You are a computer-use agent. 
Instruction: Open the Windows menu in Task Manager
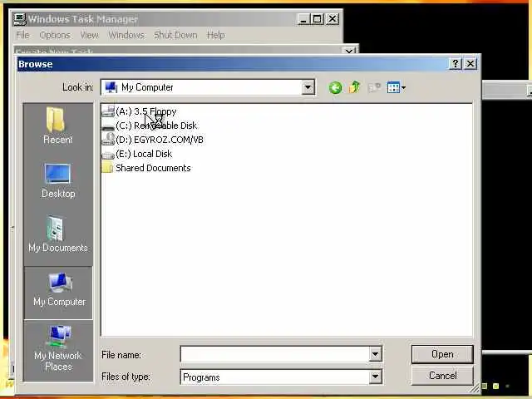[x=126, y=35]
